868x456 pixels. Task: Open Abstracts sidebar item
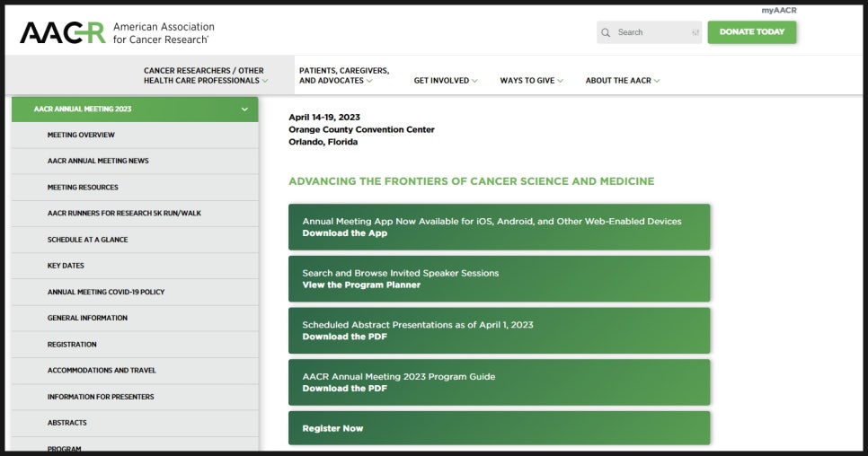(x=135, y=423)
